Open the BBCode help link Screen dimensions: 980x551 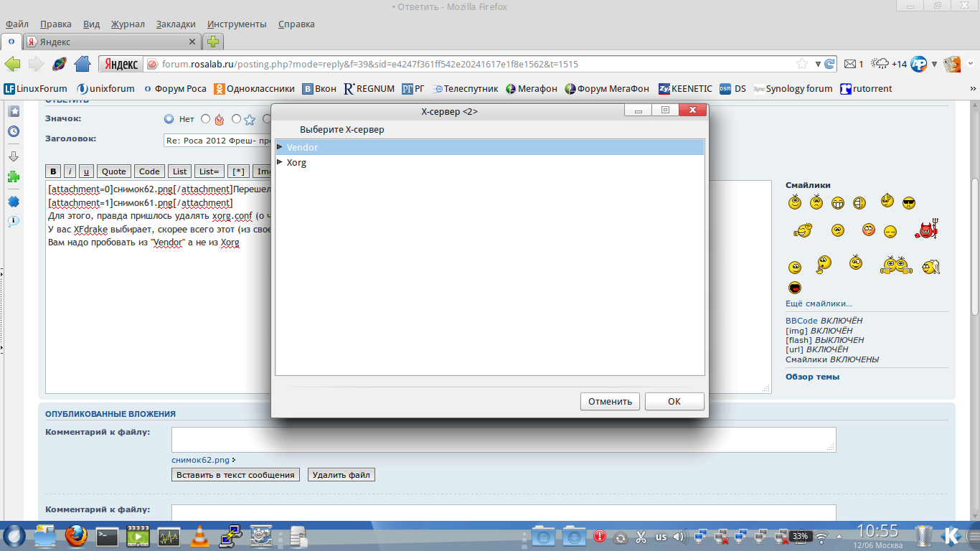pyautogui.click(x=801, y=321)
